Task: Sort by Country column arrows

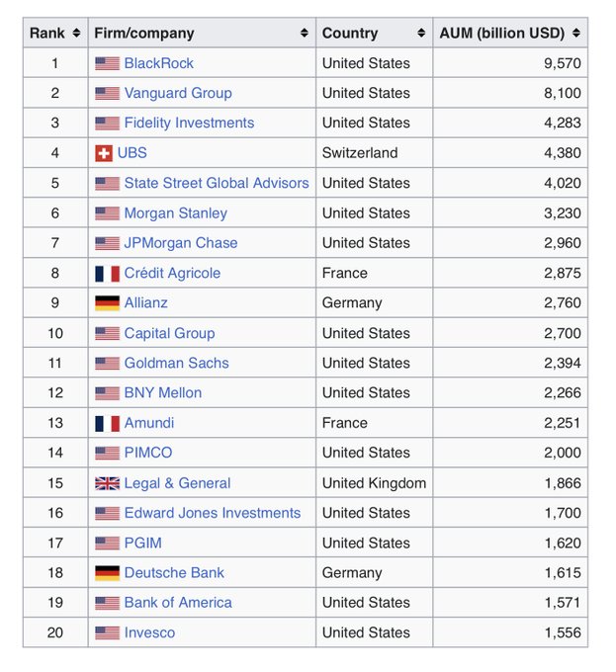Action: tap(421, 33)
